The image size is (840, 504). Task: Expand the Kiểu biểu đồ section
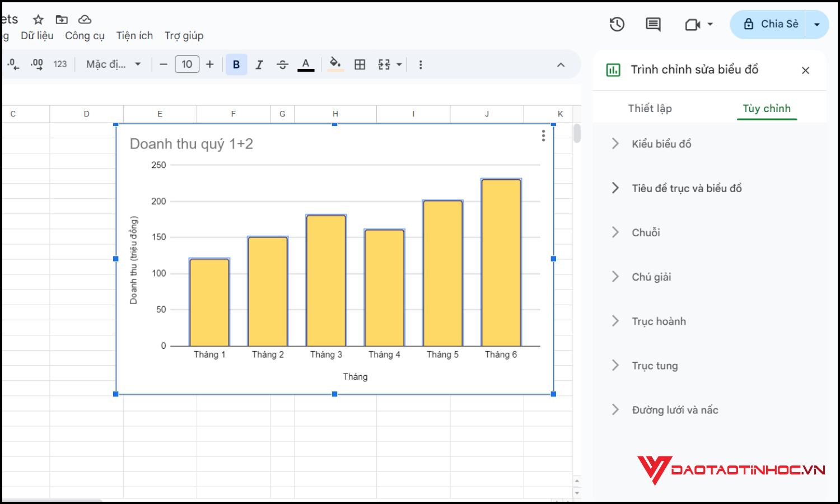661,144
